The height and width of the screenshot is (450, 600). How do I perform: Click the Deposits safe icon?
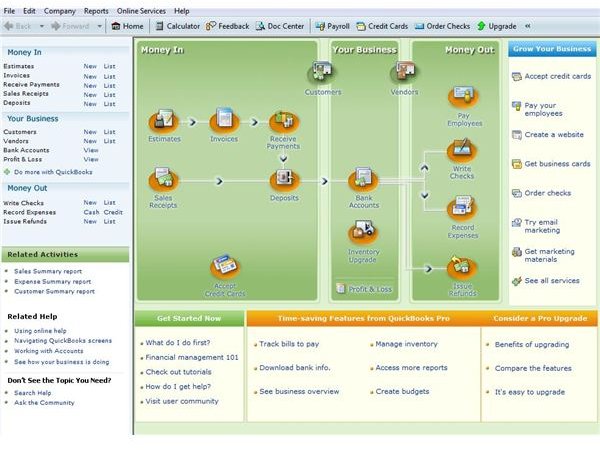point(284,179)
